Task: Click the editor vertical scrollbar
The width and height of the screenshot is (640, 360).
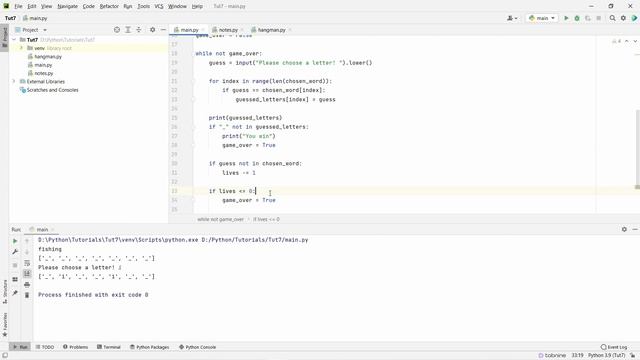Action: click(637, 149)
